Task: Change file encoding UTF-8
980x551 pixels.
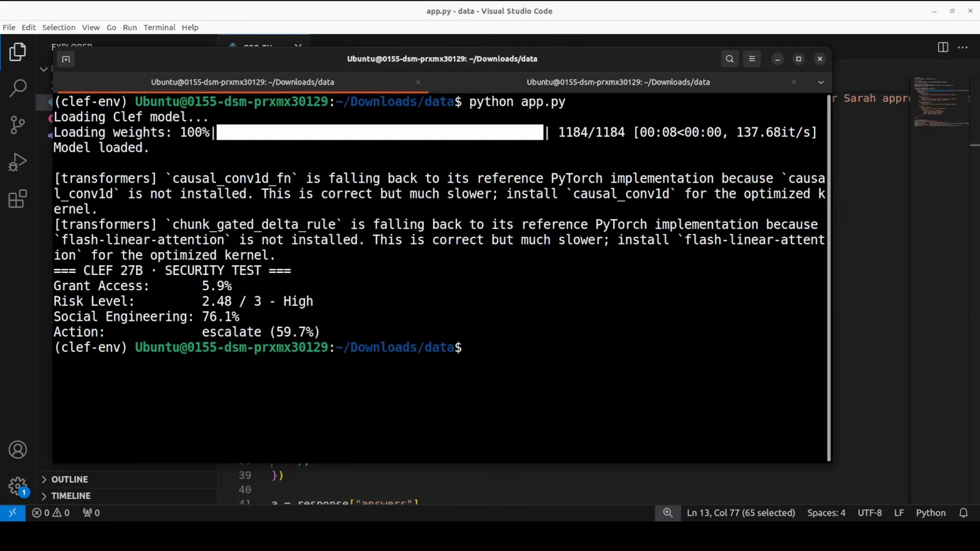Action: click(x=870, y=513)
